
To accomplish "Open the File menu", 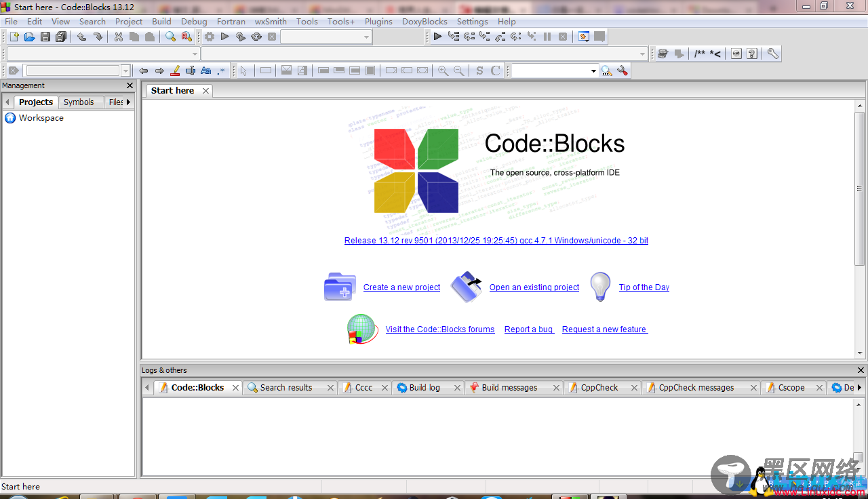I will pyautogui.click(x=11, y=21).
